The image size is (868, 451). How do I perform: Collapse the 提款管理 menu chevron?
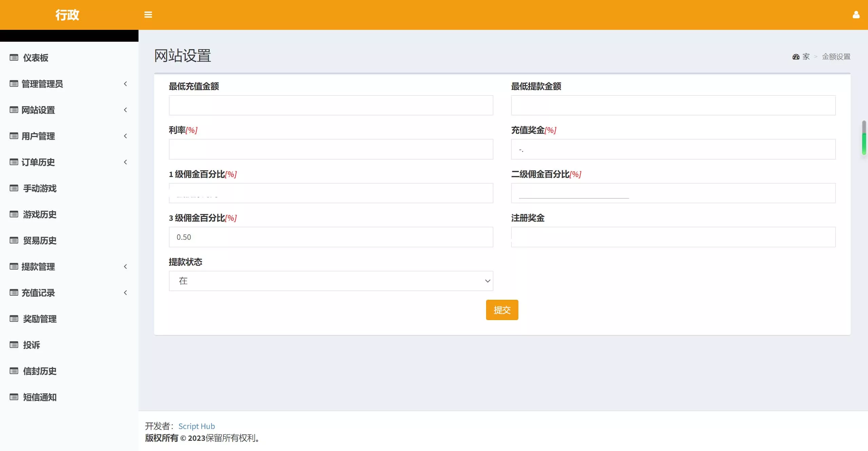[x=125, y=267]
